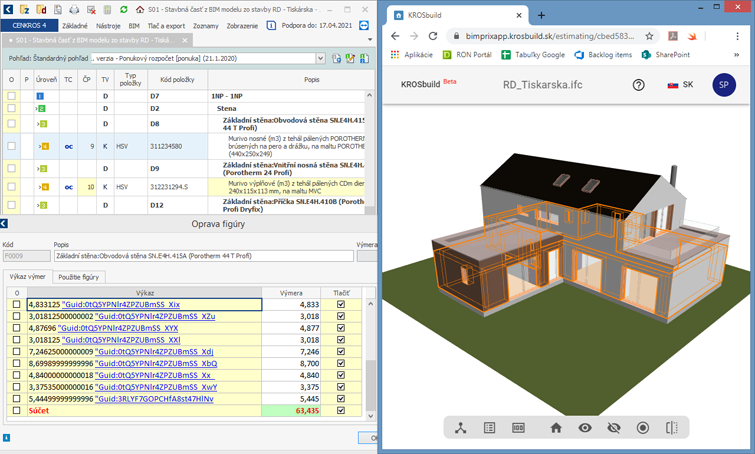Open Chrome three-dot menu
The image size is (755, 454).
[x=737, y=36]
